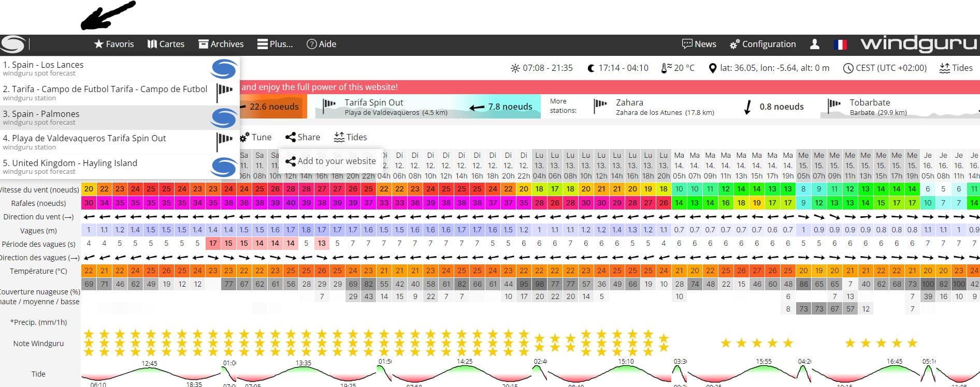Click the location coordinates lat 36.05
This screenshot has height=387, width=980.
(x=769, y=68)
